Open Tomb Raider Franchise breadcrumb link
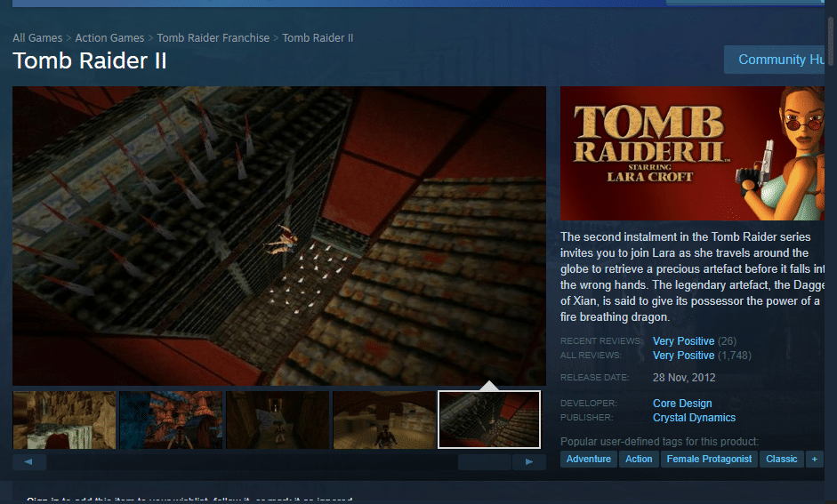This screenshot has width=837, height=504. coord(213,38)
